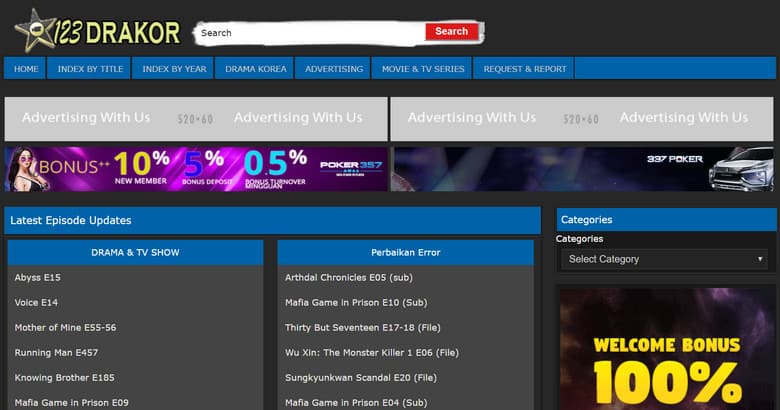This screenshot has height=410, width=780.
Task: Open REQUEST & REPORT page
Action: (525, 69)
